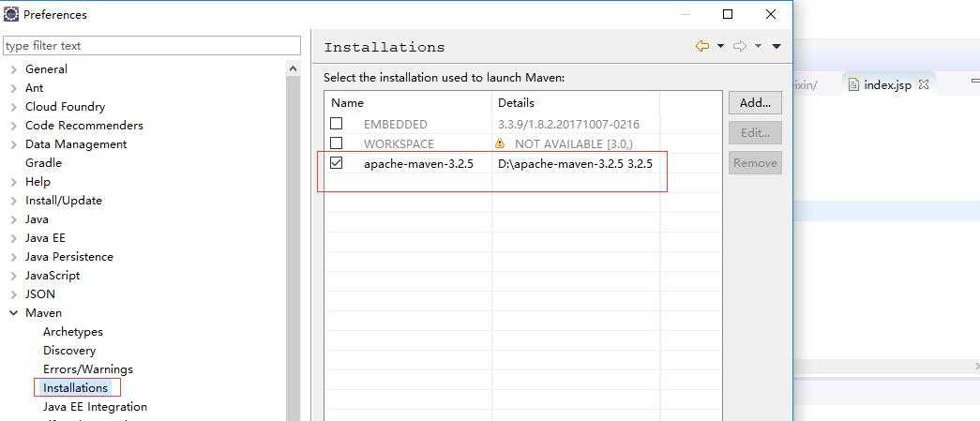Collapse the Maven tree node
The height and width of the screenshot is (421, 980).
coord(13,313)
